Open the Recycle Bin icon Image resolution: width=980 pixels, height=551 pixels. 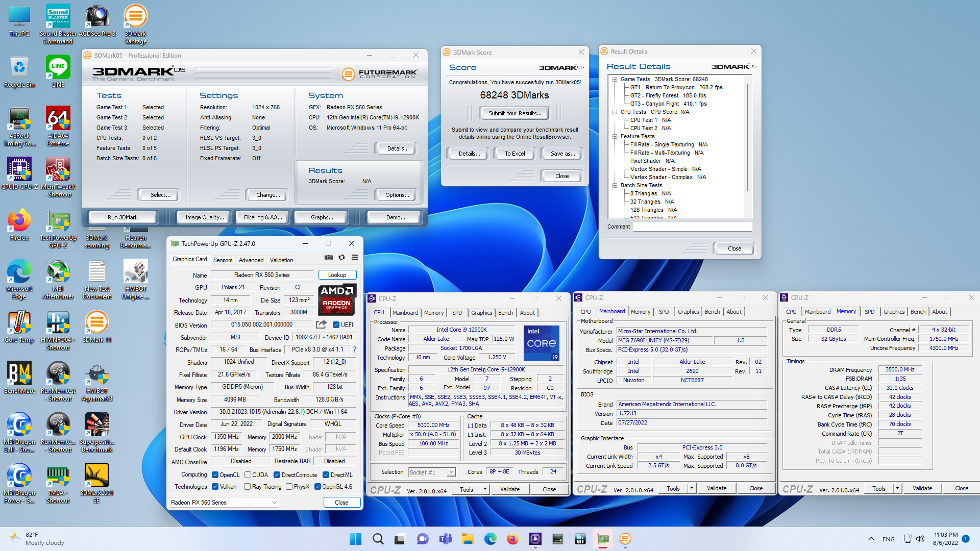coord(19,71)
